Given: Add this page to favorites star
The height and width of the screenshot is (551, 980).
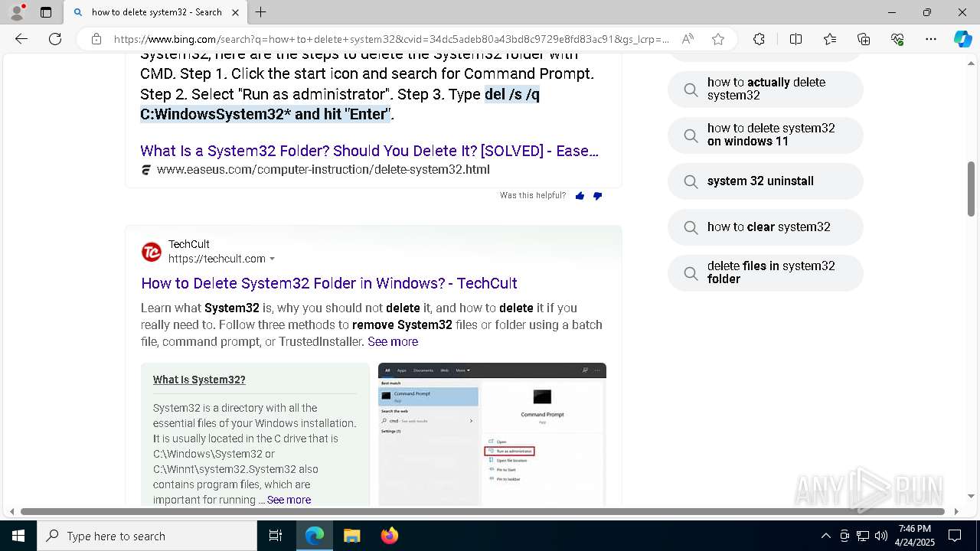Looking at the screenshot, I should click(x=718, y=39).
